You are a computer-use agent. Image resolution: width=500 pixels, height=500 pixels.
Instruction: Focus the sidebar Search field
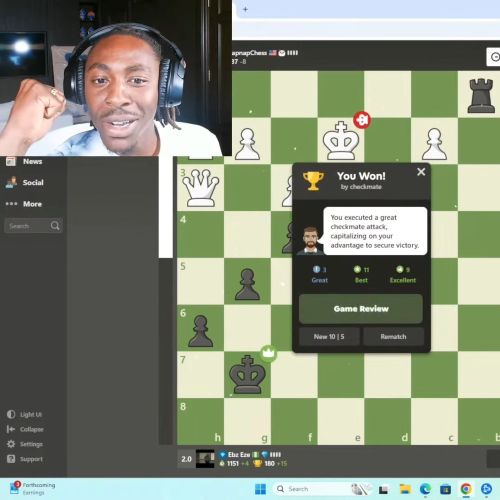[x=33, y=226]
